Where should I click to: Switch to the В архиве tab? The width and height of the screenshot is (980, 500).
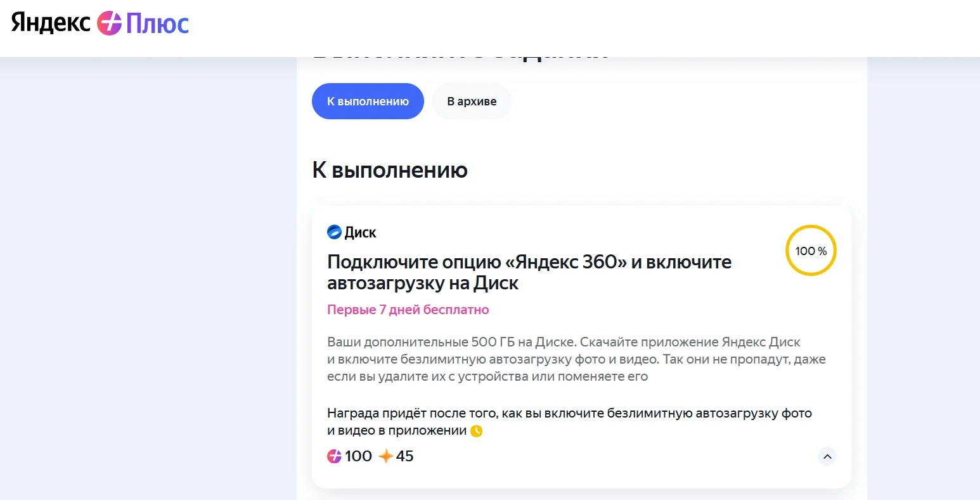click(x=472, y=102)
